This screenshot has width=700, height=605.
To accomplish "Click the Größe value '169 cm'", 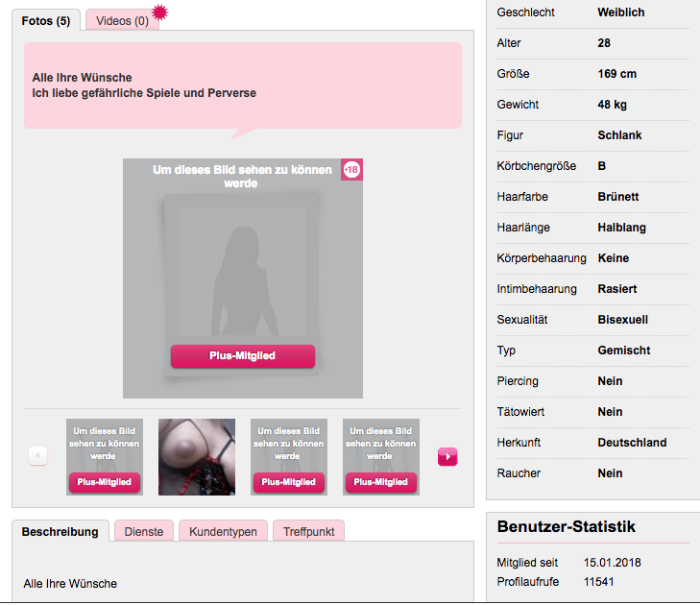I will 617,74.
